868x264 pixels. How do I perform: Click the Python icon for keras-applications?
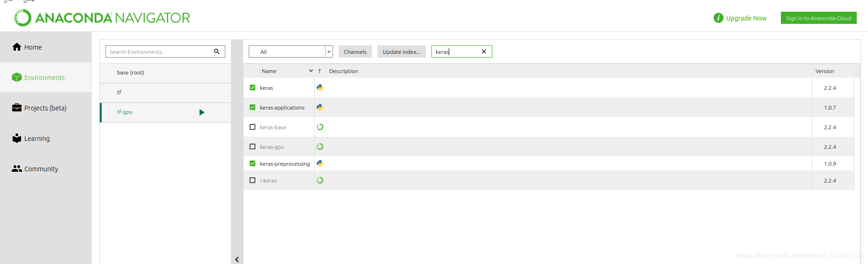click(x=320, y=107)
